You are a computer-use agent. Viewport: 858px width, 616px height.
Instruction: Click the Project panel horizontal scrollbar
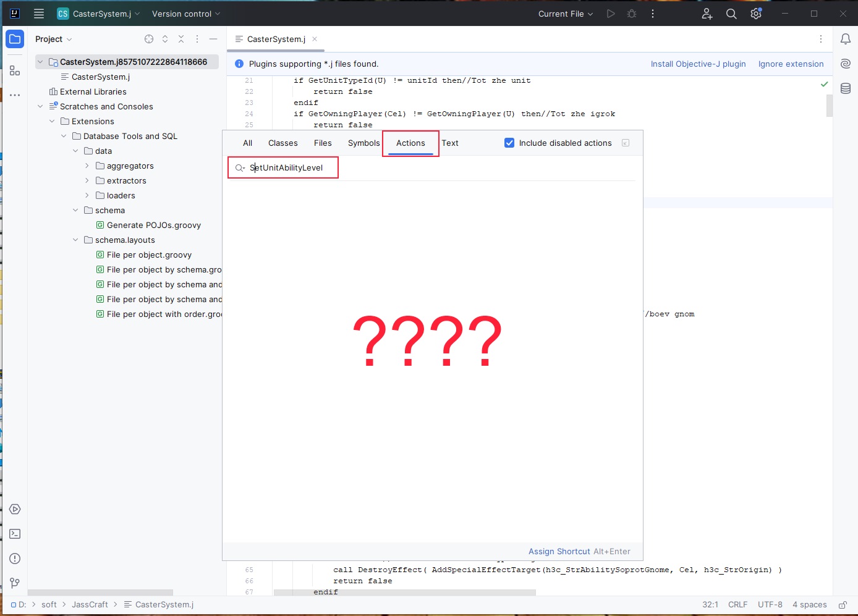[100, 592]
